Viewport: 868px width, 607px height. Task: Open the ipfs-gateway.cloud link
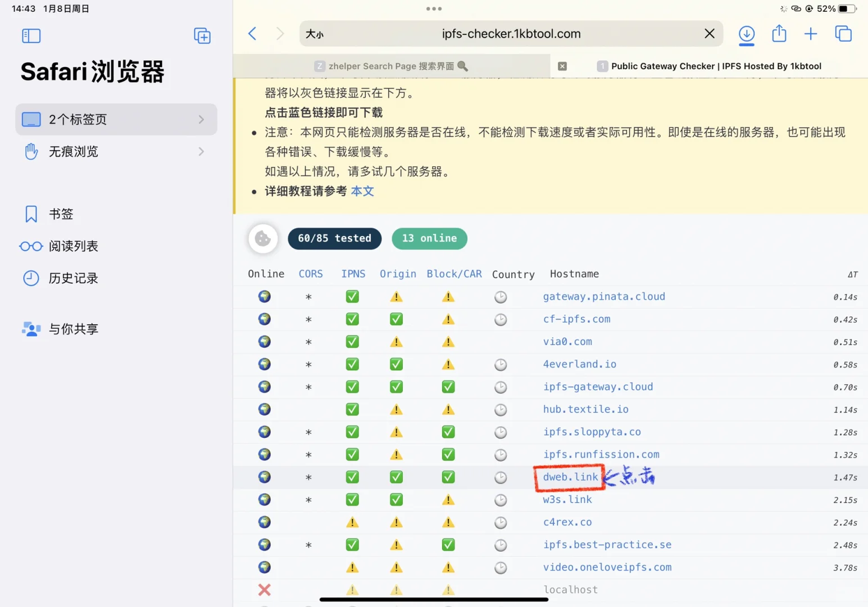point(598,387)
